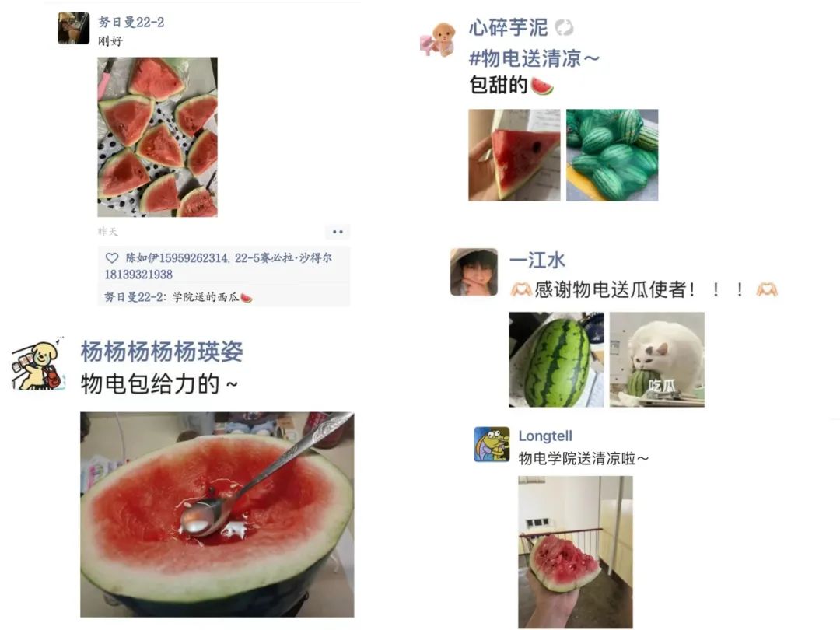
Task: Open 一江水's profile avatar
Action: [474, 272]
